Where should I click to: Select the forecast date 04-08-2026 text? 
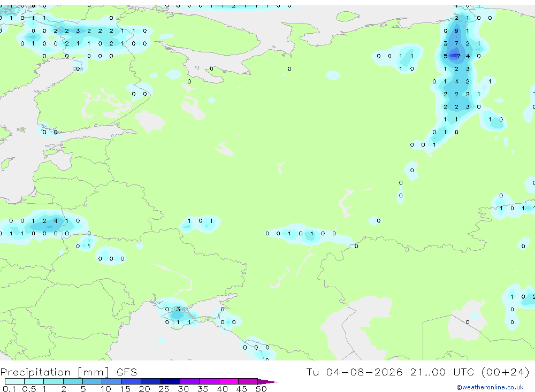[x=364, y=372]
